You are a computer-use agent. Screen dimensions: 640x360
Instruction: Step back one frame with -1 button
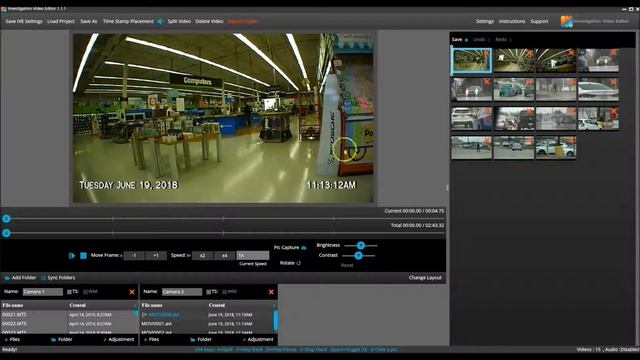point(134,256)
